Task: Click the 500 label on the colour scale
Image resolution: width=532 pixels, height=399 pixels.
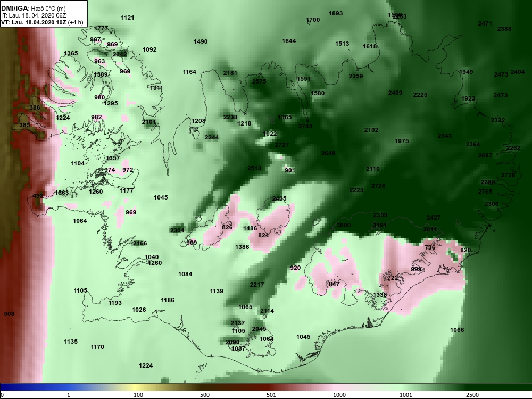Action: pyautogui.click(x=205, y=395)
